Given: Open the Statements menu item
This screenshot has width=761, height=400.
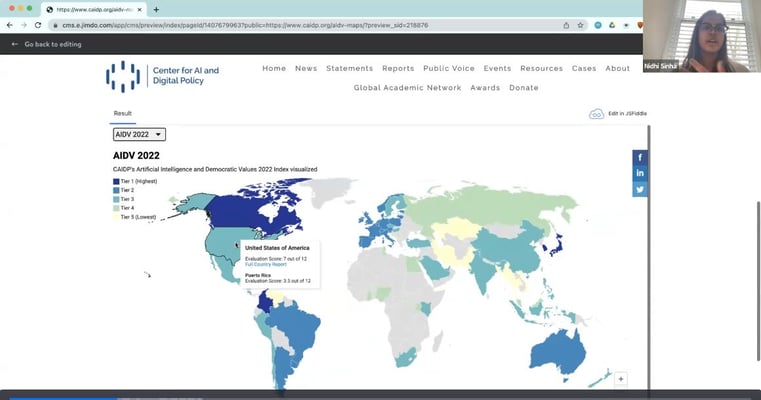Looking at the screenshot, I should (349, 69).
